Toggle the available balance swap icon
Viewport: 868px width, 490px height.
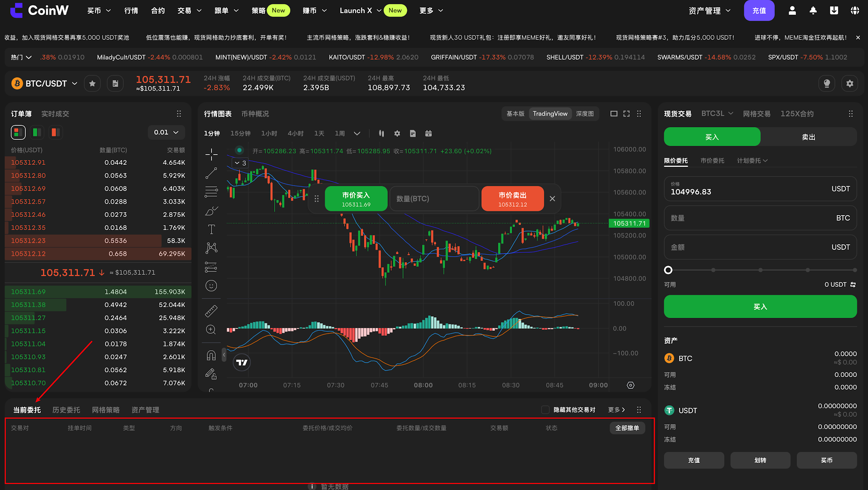point(853,285)
